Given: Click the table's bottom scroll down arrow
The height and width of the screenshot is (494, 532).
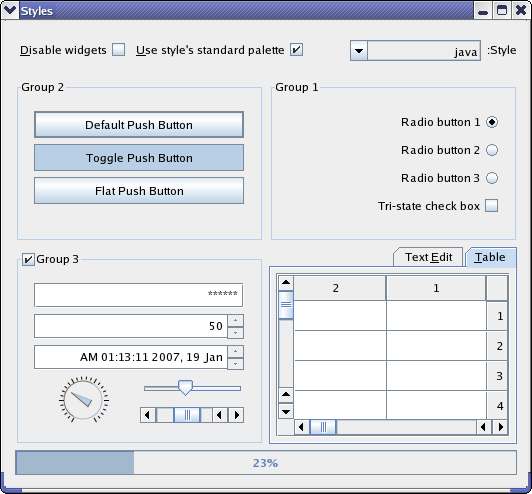Looking at the screenshot, I should (286, 412).
